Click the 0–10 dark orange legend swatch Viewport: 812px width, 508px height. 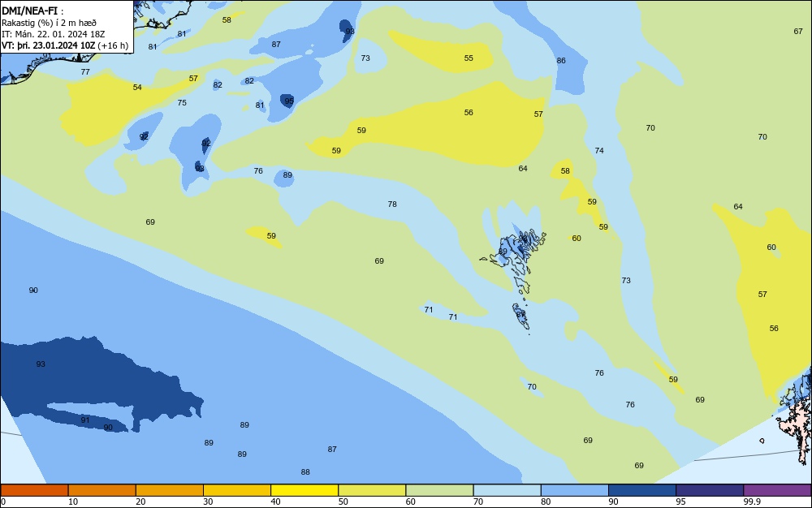[x=34, y=490]
